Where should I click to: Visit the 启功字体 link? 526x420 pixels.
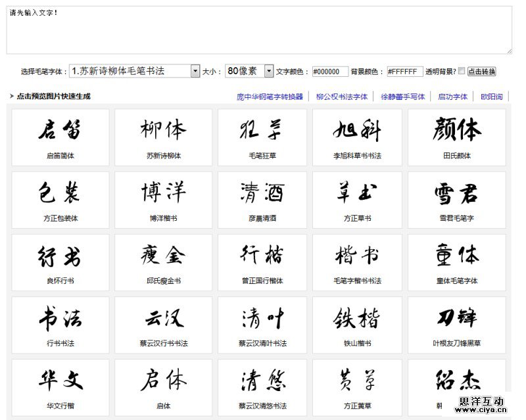tap(452, 97)
